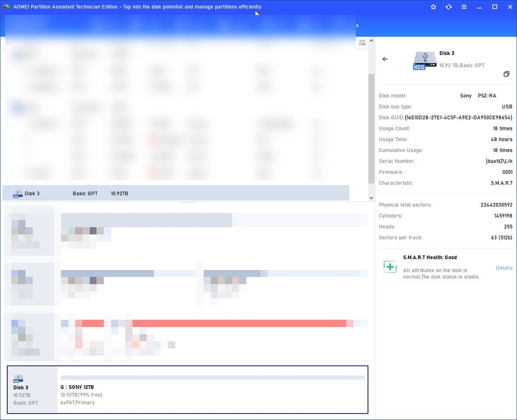Click the copy disk info icon
Viewport: 517px width, 420px height.
tap(507, 74)
